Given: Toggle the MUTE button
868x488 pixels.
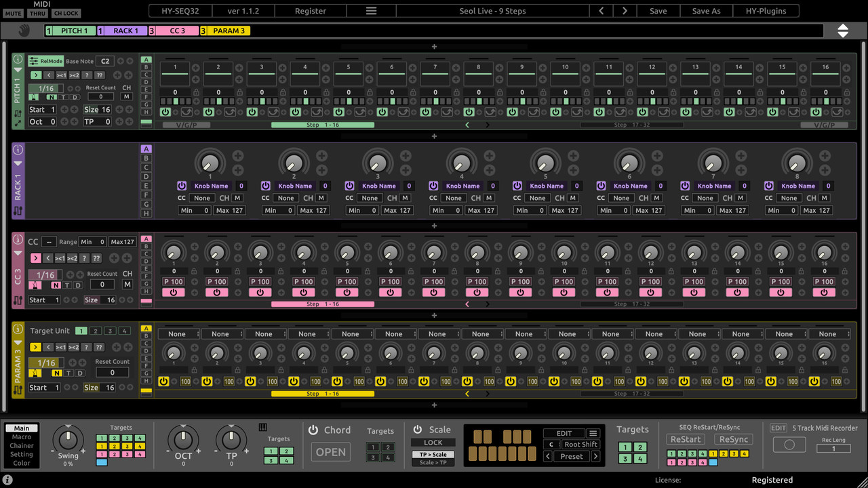Looking at the screenshot, I should (13, 14).
